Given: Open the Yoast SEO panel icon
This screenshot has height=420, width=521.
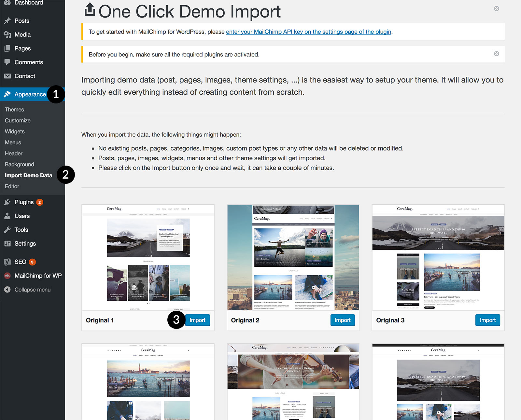Looking at the screenshot, I should [8, 262].
